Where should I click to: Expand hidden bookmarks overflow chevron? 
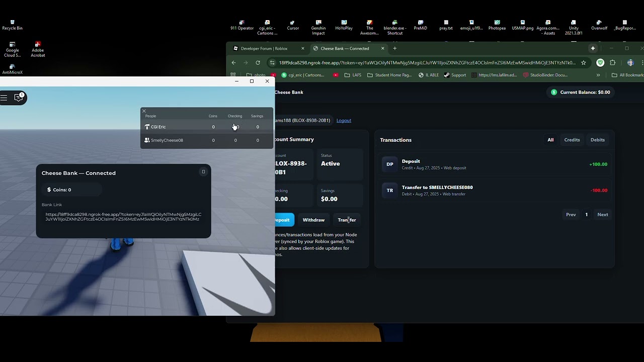pyautogui.click(x=598, y=75)
